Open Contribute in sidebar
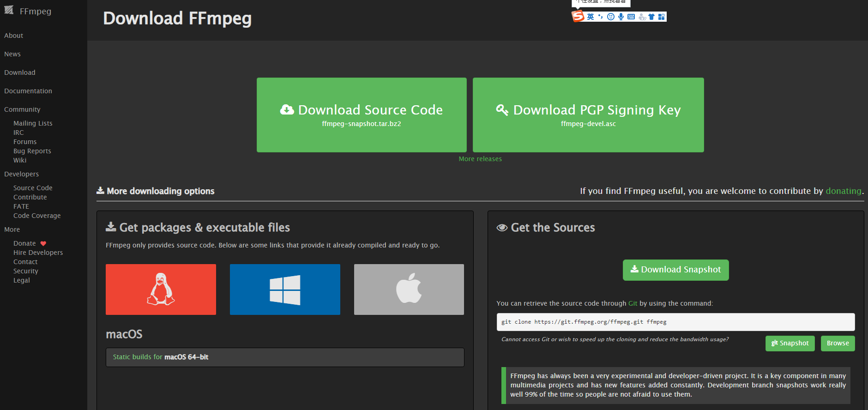The height and width of the screenshot is (410, 868). (x=30, y=197)
